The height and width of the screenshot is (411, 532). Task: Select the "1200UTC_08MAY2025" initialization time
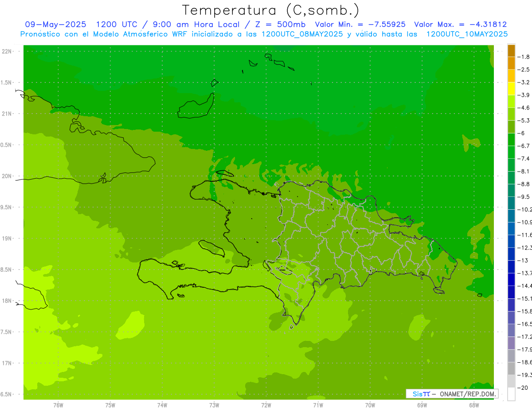pyautogui.click(x=302, y=34)
